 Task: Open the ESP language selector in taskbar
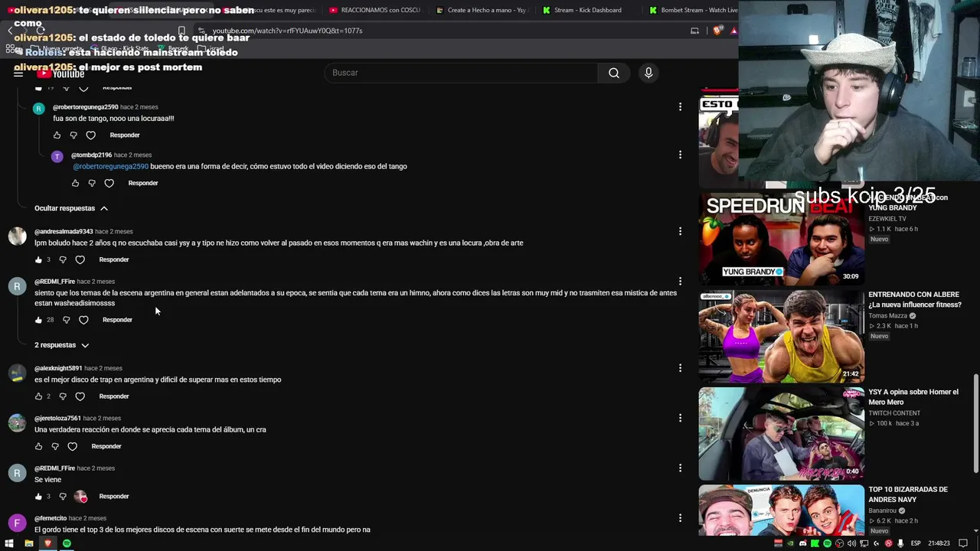(916, 543)
